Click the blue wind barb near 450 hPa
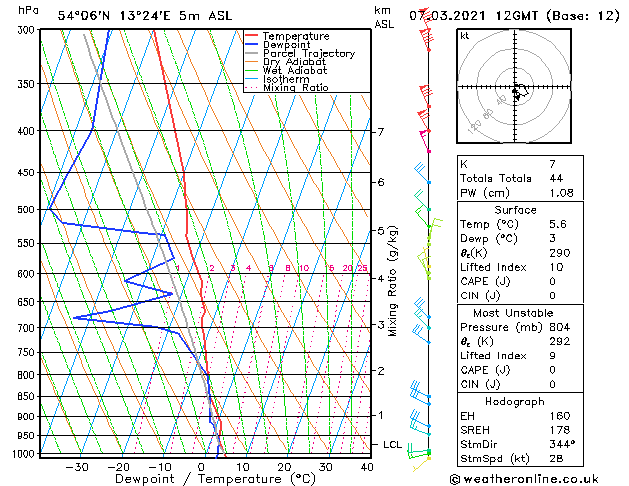Viewport: 629px width, 486px height. [x=422, y=173]
